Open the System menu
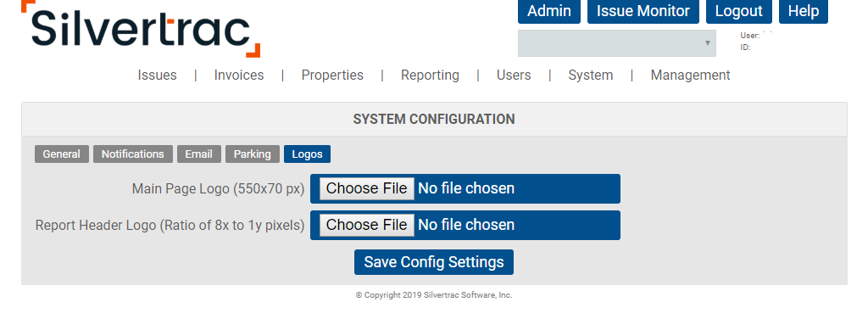 point(591,76)
